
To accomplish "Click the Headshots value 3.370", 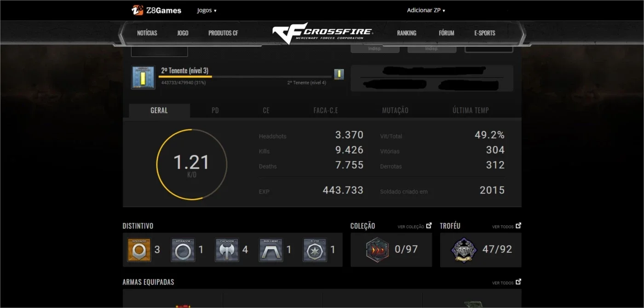I will tap(349, 135).
